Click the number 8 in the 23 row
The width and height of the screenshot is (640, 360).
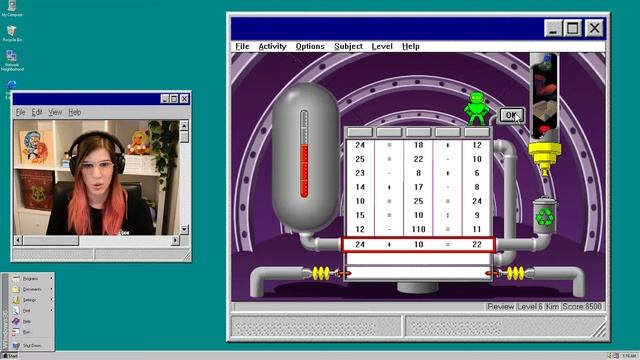pyautogui.click(x=418, y=173)
